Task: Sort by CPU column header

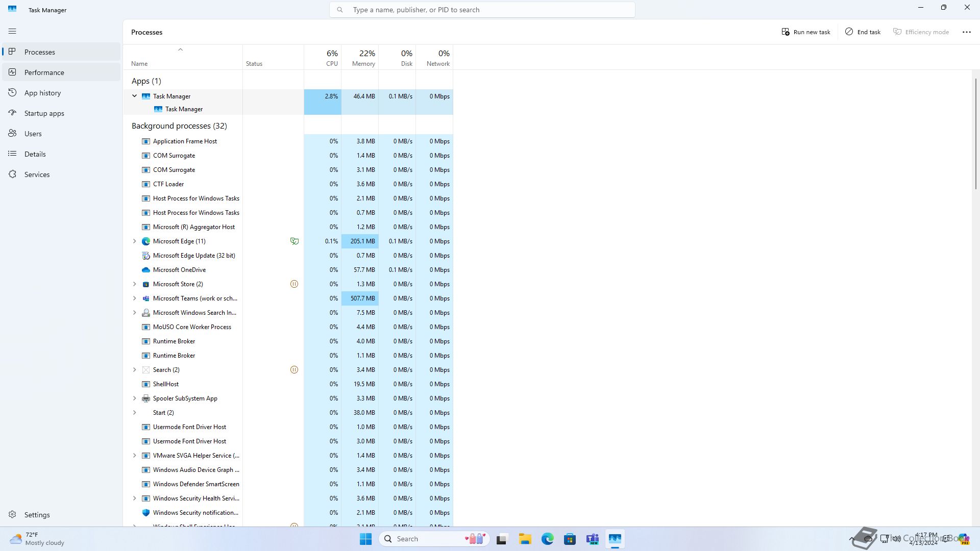Action: point(323,58)
